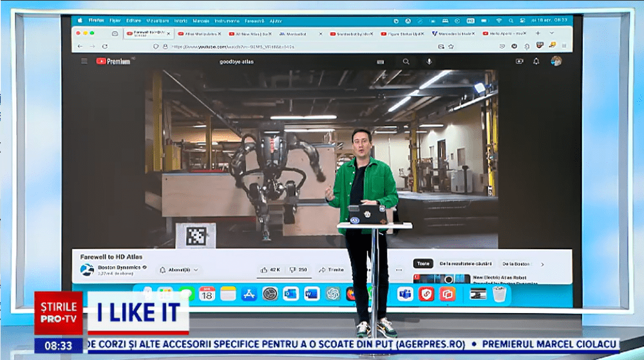Open the Ajutor menu
The width and height of the screenshot is (644, 360).
click(x=276, y=21)
